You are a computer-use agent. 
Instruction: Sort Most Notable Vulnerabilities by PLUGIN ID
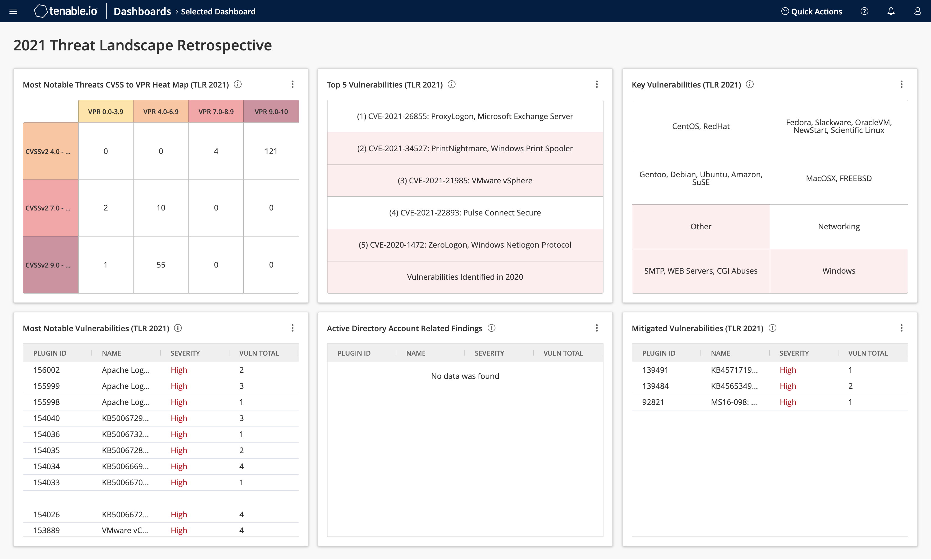(50, 353)
